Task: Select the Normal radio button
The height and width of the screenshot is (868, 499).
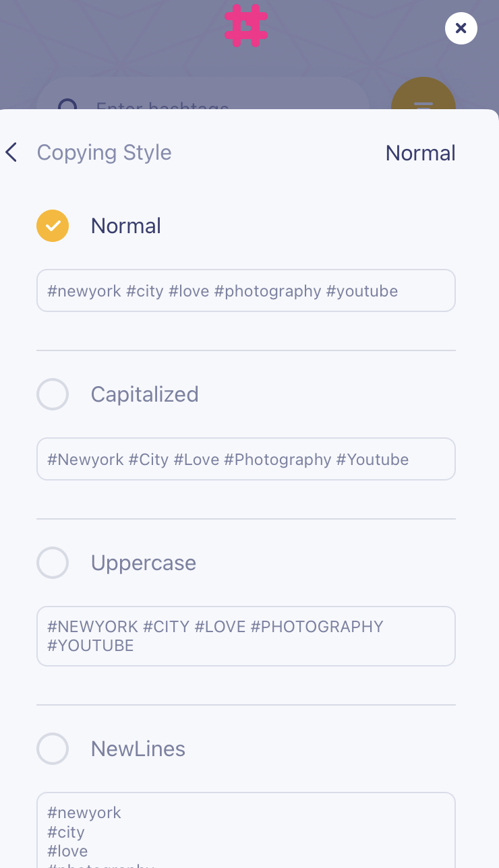Action: pos(53,226)
